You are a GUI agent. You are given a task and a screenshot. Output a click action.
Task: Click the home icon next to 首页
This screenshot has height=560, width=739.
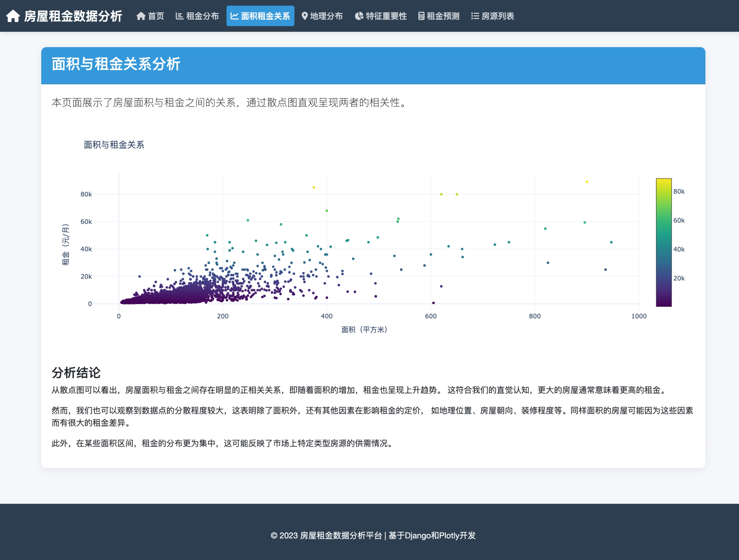click(x=141, y=16)
